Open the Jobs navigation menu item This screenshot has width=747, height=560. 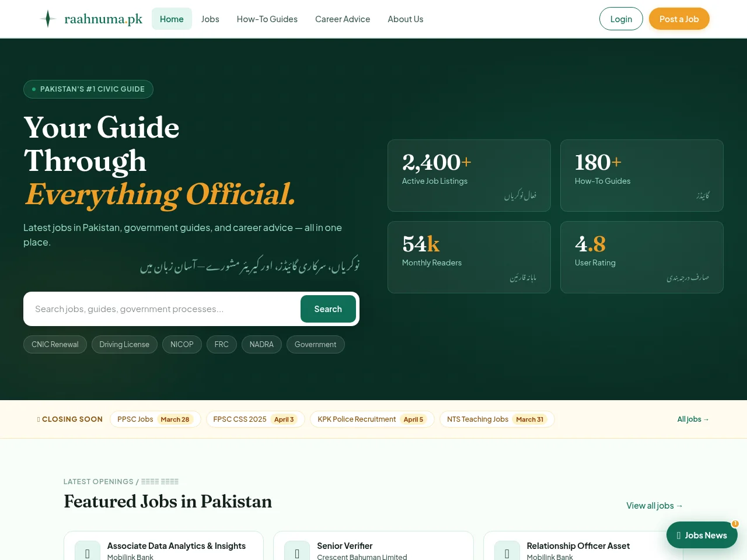click(x=210, y=19)
